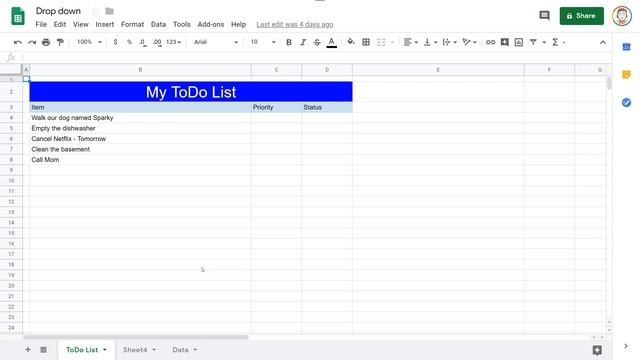Rename the Drop down title

pos(58,11)
